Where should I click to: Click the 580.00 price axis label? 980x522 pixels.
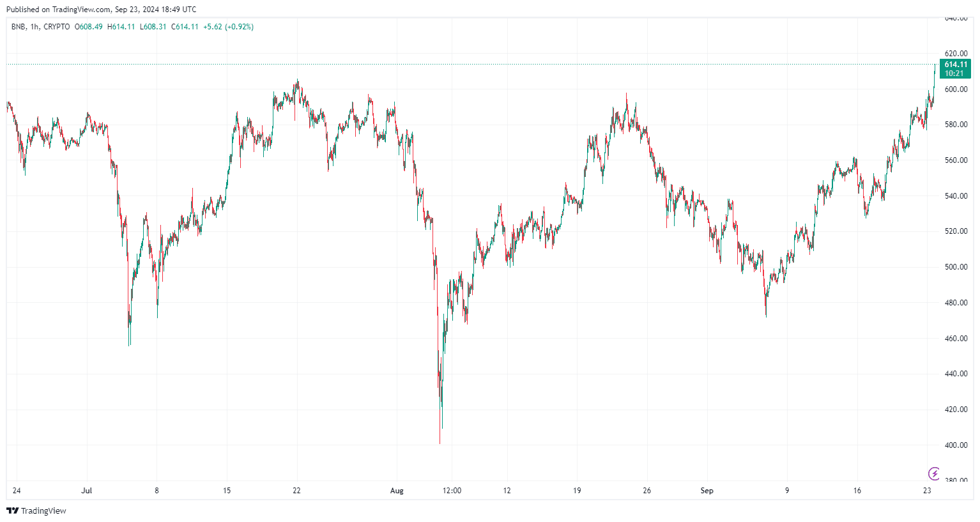coord(956,125)
